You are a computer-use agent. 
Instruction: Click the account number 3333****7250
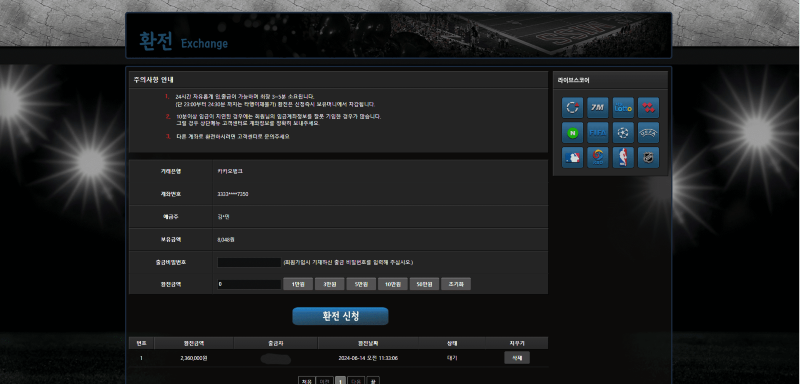coord(233,194)
